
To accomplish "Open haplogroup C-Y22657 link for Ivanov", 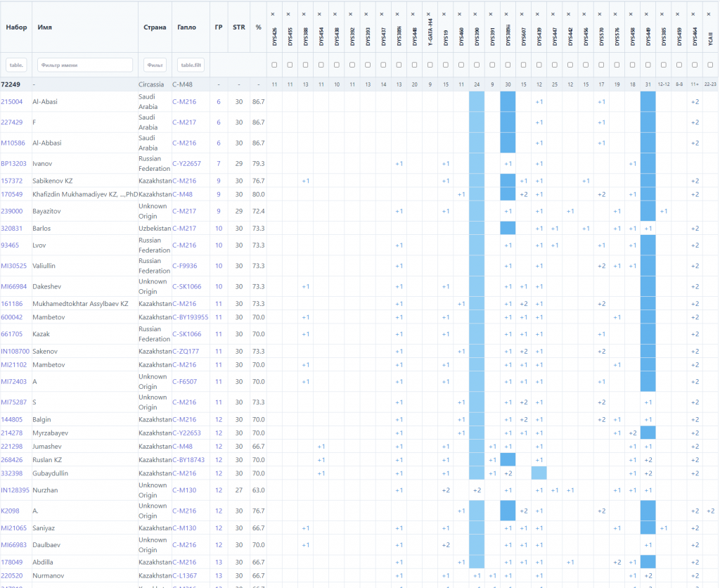I will [186, 164].
